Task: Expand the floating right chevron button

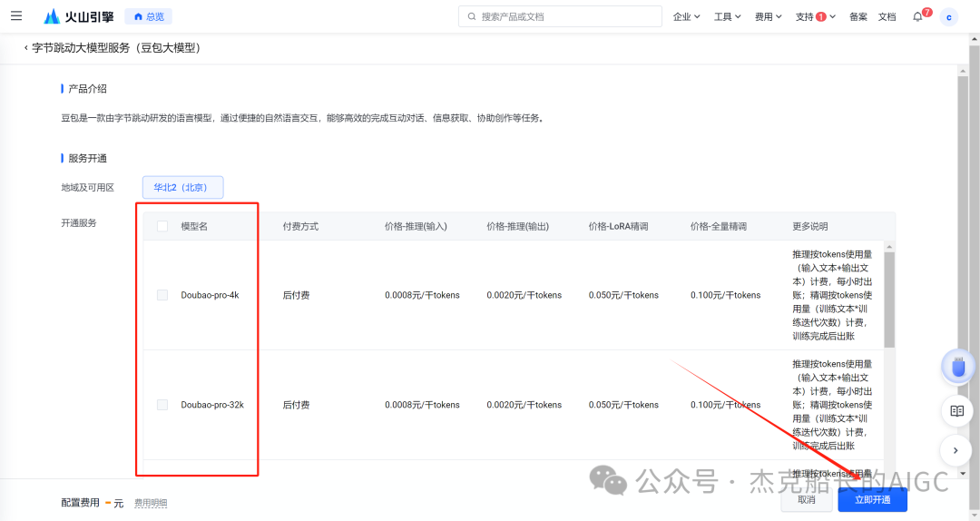Action: click(955, 450)
